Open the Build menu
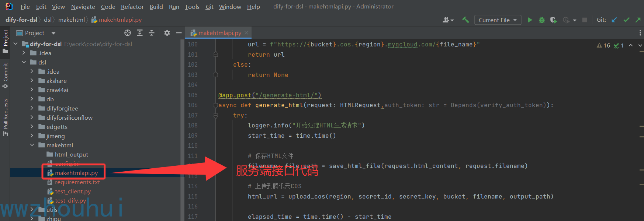The height and width of the screenshot is (221, 644). click(156, 7)
